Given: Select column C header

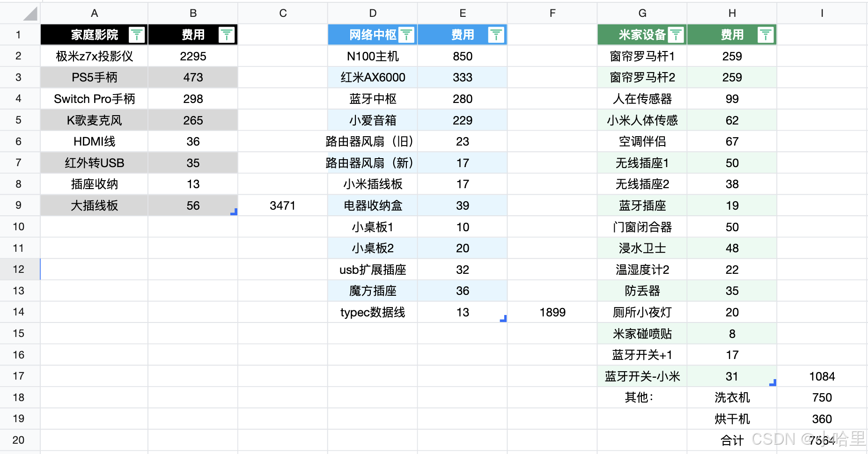Looking at the screenshot, I should pyautogui.click(x=283, y=13).
